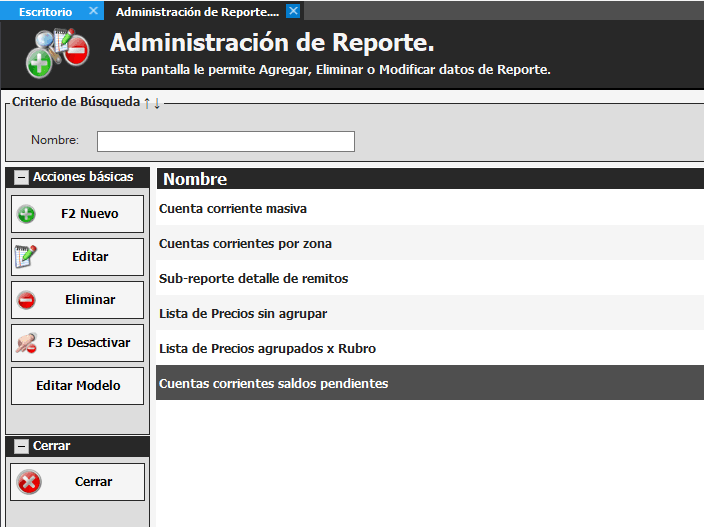Collapse the Acciones básicas panel

pos(21,177)
